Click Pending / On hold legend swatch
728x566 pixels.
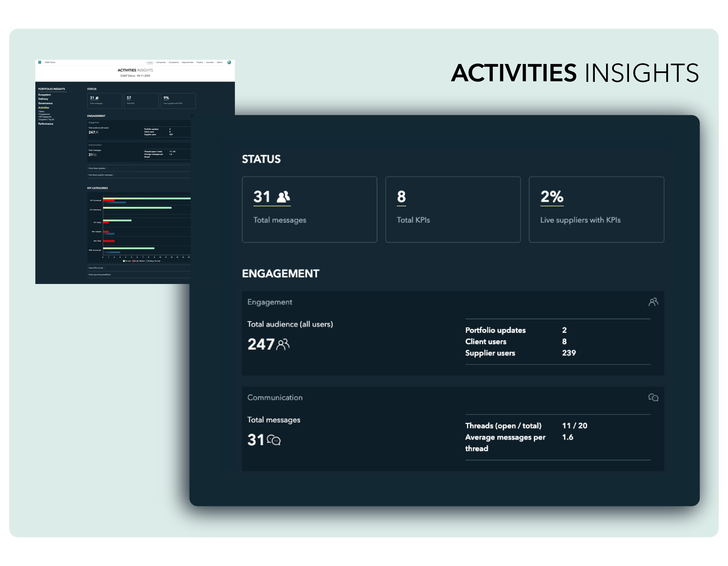point(147,261)
